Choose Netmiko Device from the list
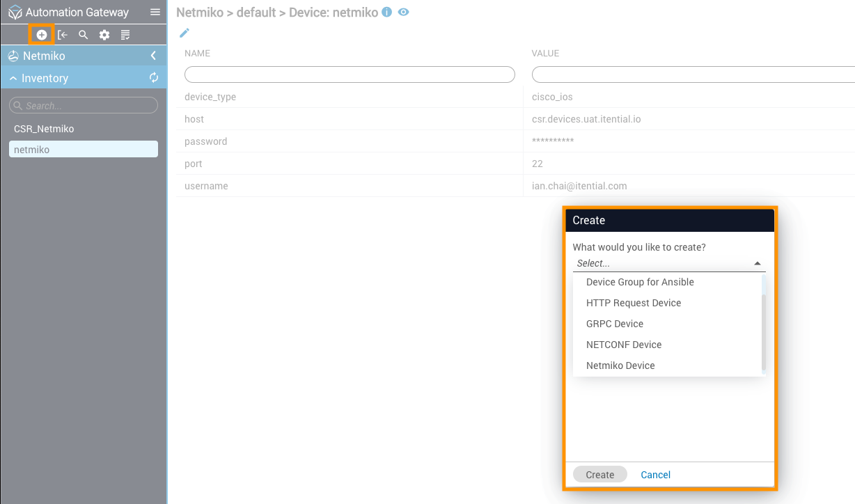The width and height of the screenshot is (855, 504). tap(620, 365)
